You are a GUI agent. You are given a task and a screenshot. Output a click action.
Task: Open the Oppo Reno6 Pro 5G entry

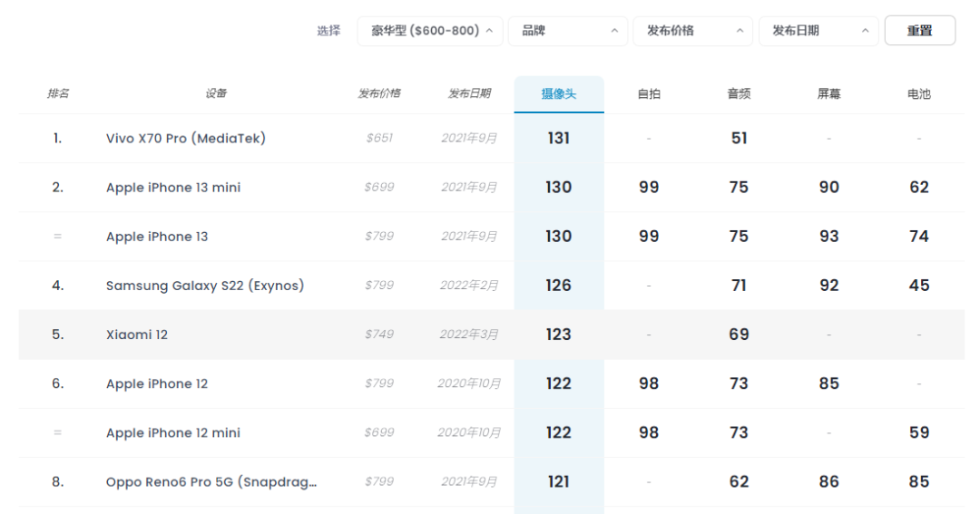coord(211,481)
